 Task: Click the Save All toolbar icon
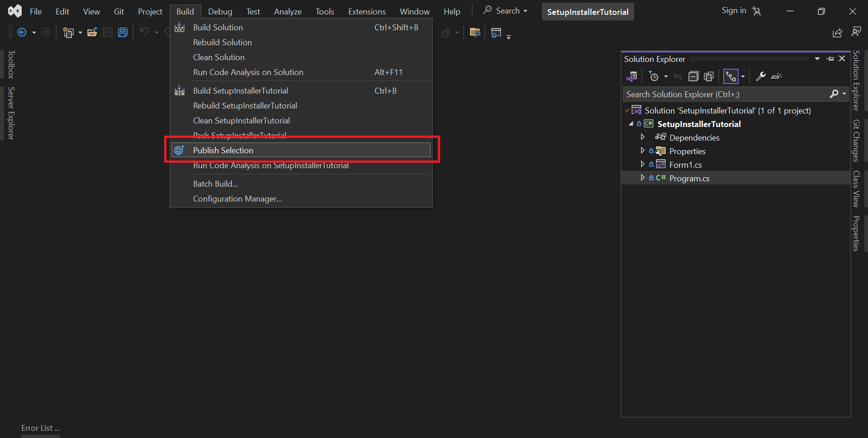(123, 32)
